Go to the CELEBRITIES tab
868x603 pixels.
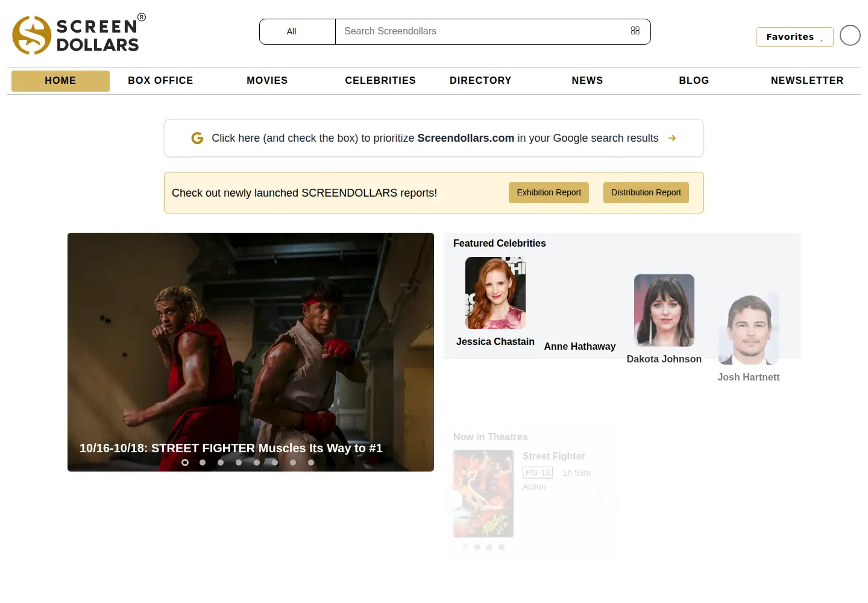pos(380,81)
